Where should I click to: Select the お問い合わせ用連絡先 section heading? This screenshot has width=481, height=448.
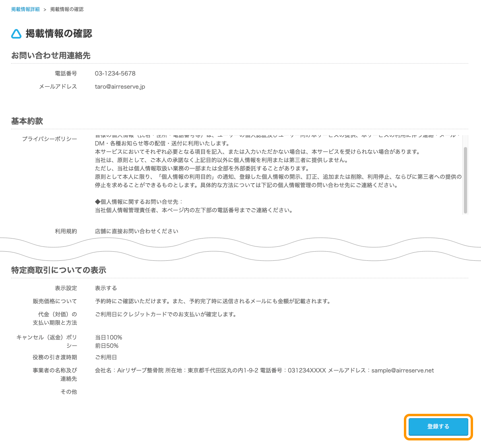[x=51, y=56]
